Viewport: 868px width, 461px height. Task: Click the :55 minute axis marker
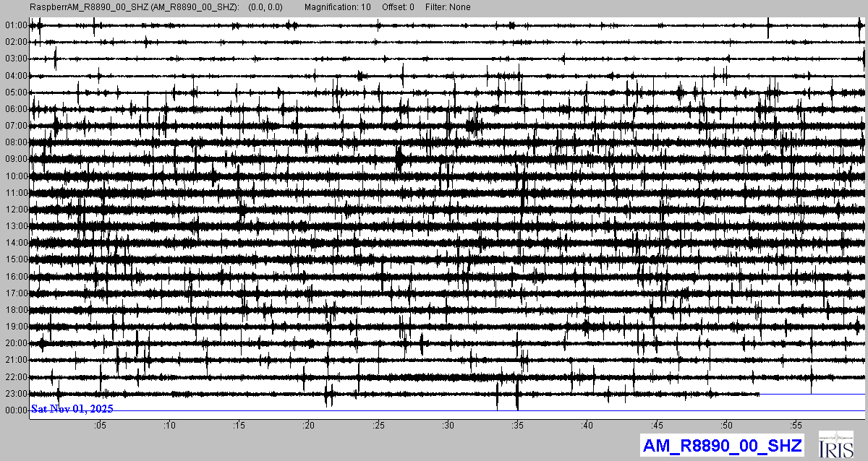coord(796,426)
